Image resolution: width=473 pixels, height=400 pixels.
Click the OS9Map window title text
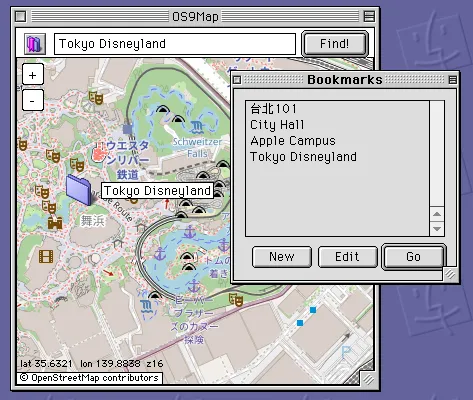[x=195, y=16]
